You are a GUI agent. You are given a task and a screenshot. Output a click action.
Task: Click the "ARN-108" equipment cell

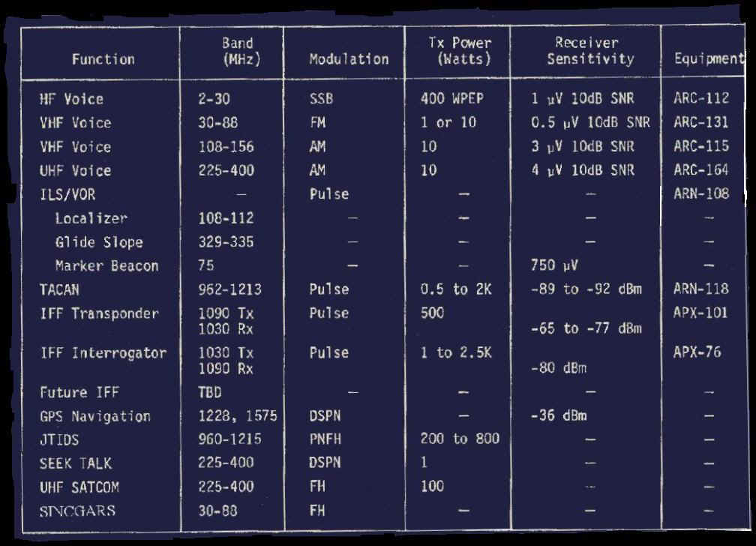click(701, 193)
